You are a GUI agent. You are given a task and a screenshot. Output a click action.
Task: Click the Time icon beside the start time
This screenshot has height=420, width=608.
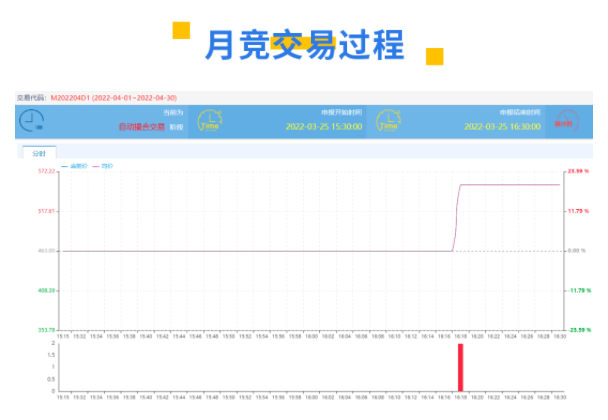[209, 122]
